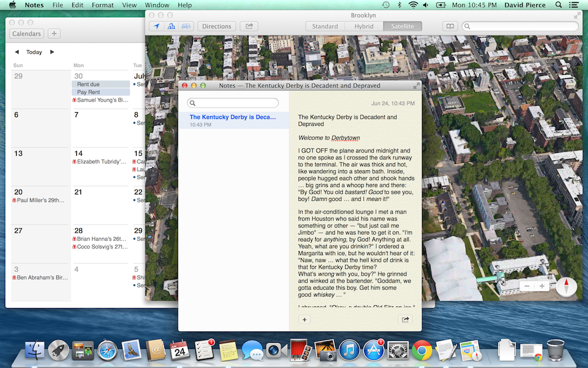Image resolution: width=588 pixels, height=368 pixels.
Task: Open the Maps share button
Action: (x=249, y=26)
